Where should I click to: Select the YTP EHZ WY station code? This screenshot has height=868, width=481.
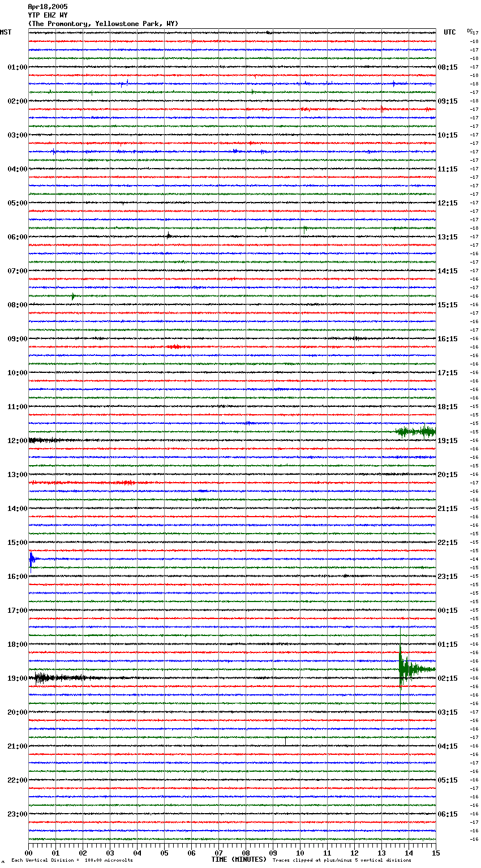point(48,15)
